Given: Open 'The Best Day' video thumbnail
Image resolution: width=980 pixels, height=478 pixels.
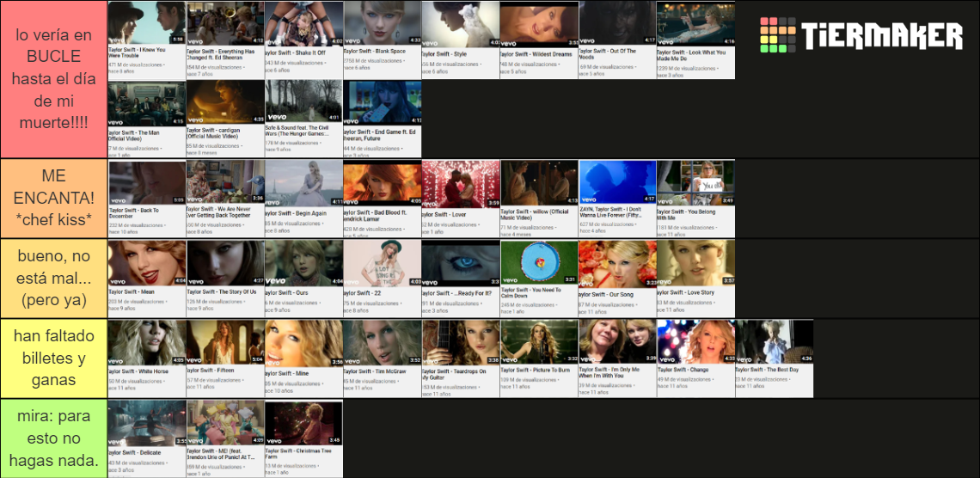Looking at the screenshot, I should (775, 358).
